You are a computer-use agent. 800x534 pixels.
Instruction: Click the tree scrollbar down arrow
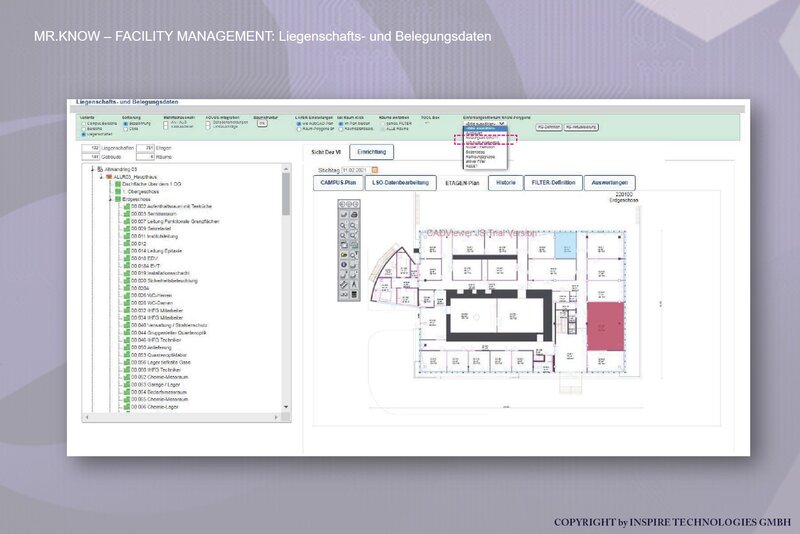point(286,407)
